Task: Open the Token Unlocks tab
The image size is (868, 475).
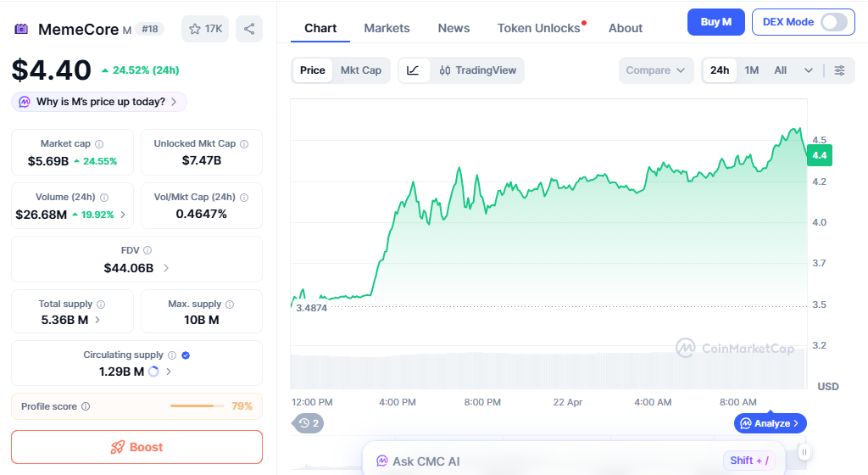Action: [538, 28]
